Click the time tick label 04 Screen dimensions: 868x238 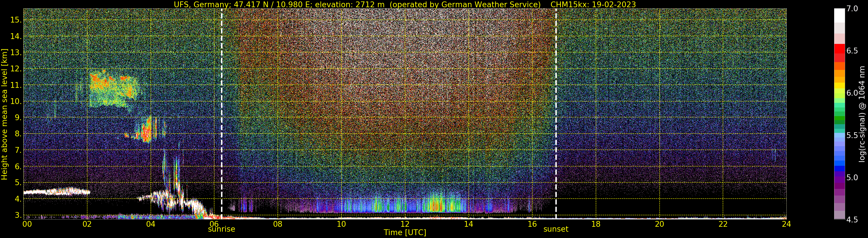click(151, 224)
